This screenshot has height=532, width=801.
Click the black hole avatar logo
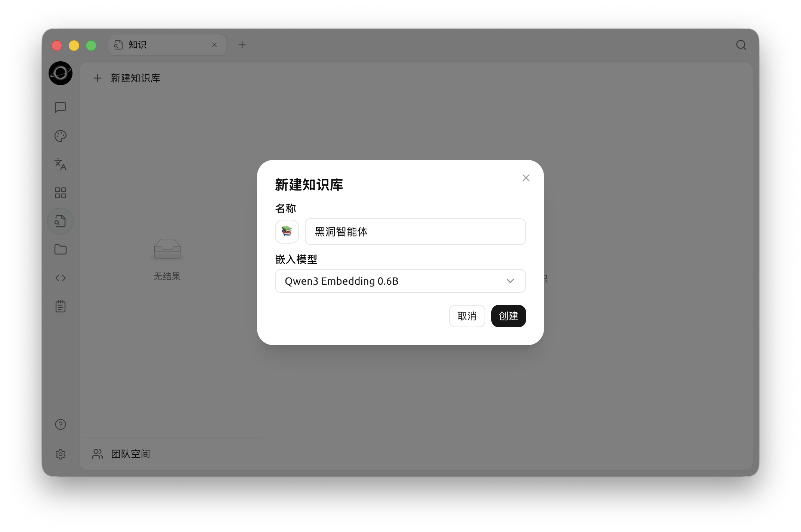(x=60, y=73)
